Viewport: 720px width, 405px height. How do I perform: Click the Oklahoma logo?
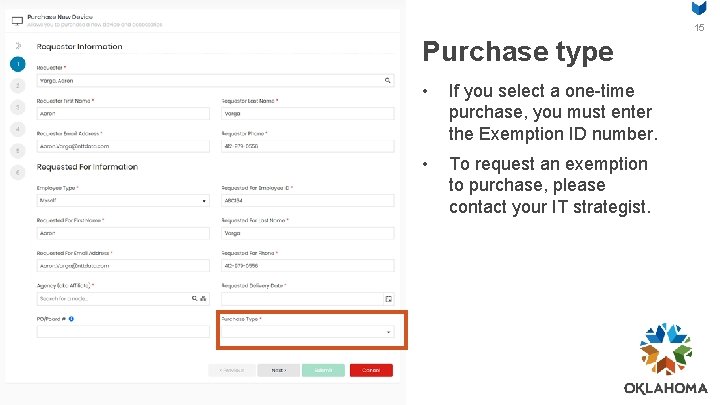click(665, 359)
